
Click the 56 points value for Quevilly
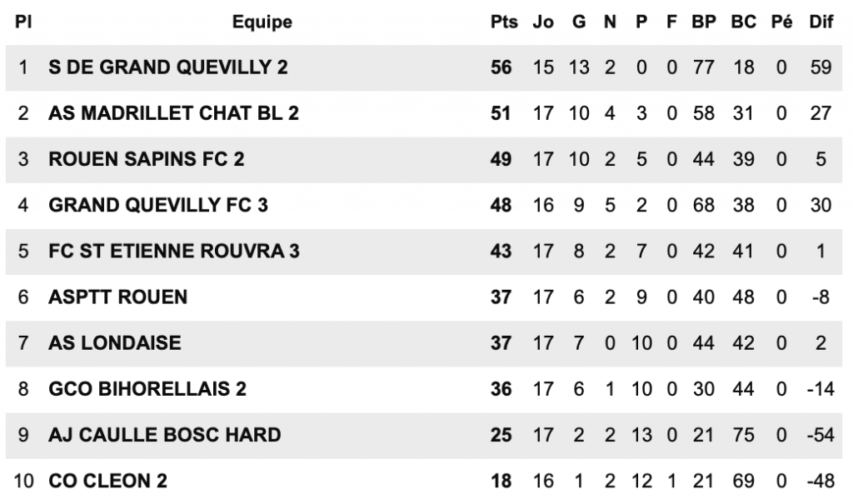tap(501, 67)
